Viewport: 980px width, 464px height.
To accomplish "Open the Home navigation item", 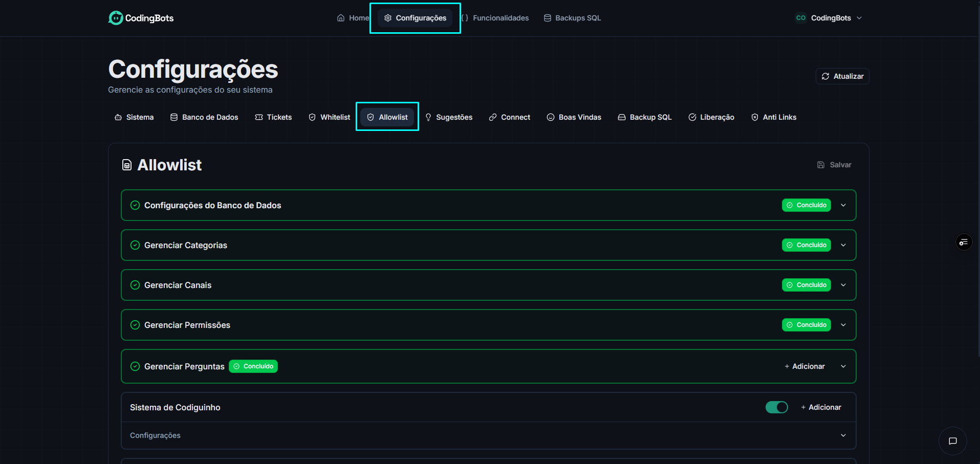I will point(353,18).
